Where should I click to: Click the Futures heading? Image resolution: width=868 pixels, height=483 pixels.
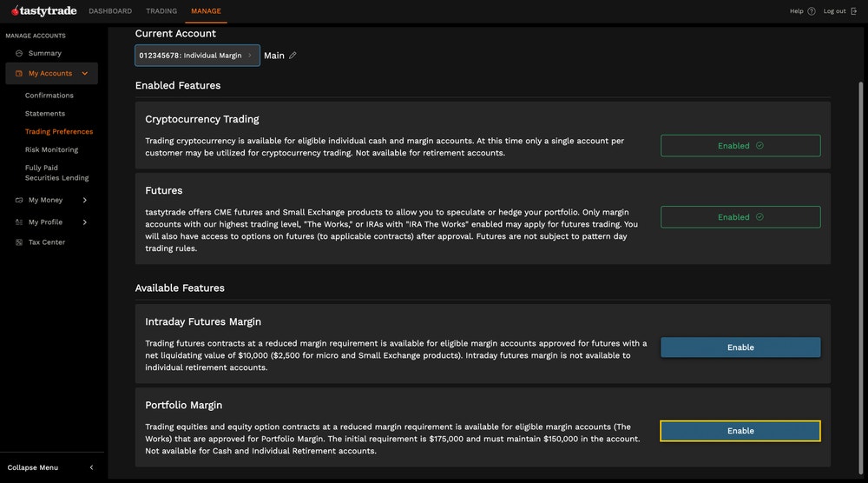[164, 190]
